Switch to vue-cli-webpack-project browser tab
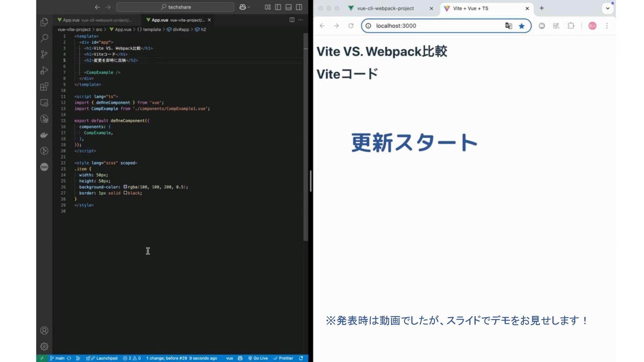This screenshot has width=644, height=362. coord(385,8)
